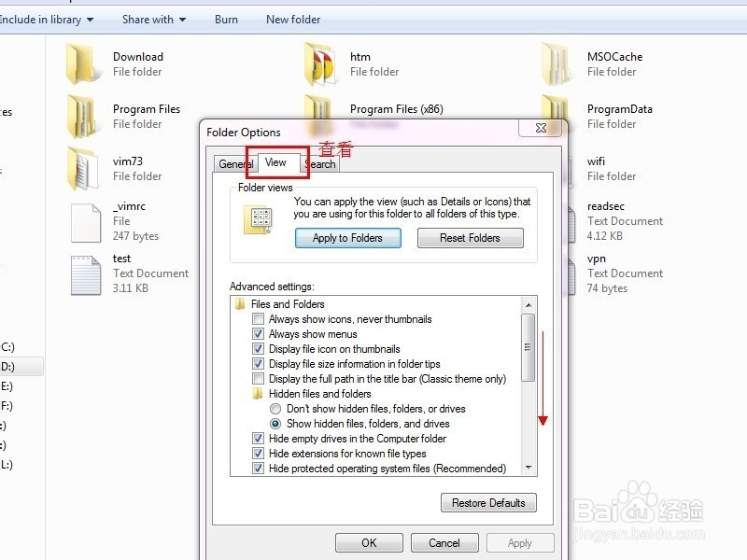The image size is (747, 560).
Task: Uncheck Hide protected operating system files
Action: 258,469
